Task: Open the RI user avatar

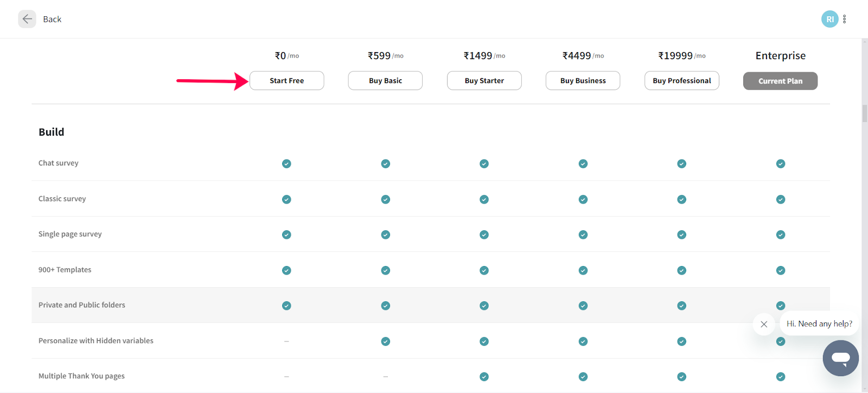Action: click(x=829, y=19)
